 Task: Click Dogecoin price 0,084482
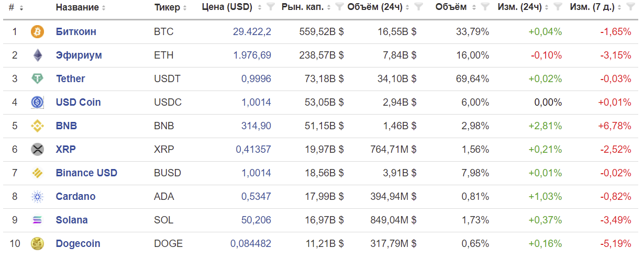pos(251,244)
